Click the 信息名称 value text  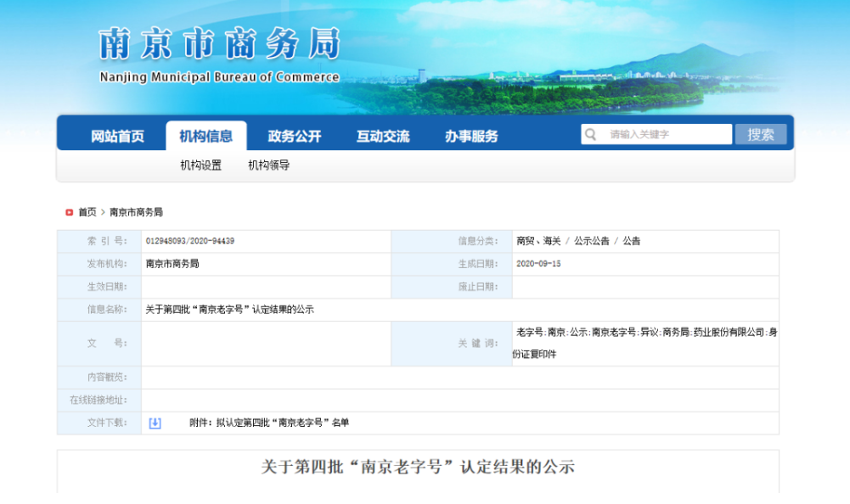click(230, 310)
